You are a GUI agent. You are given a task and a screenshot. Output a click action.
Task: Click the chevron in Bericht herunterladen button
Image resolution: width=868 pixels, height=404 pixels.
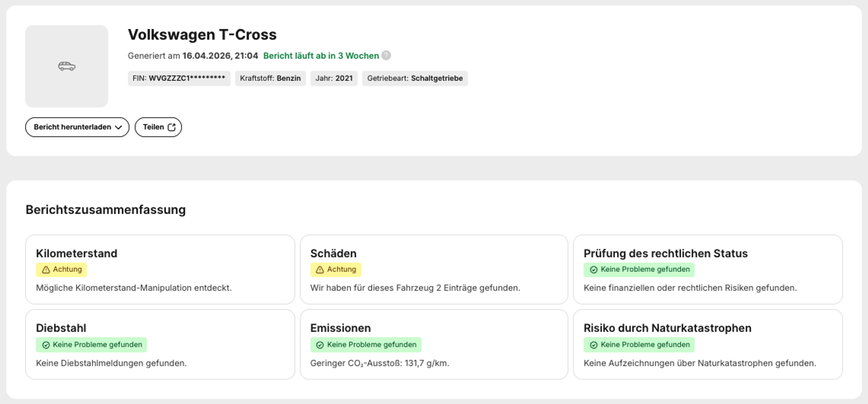point(118,127)
